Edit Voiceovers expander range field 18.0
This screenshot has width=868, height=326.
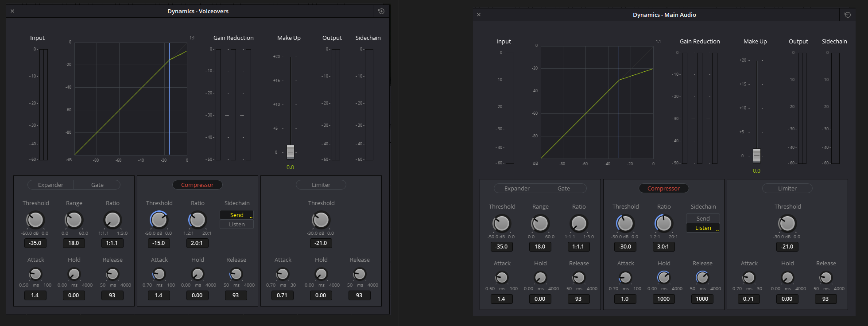[74, 243]
